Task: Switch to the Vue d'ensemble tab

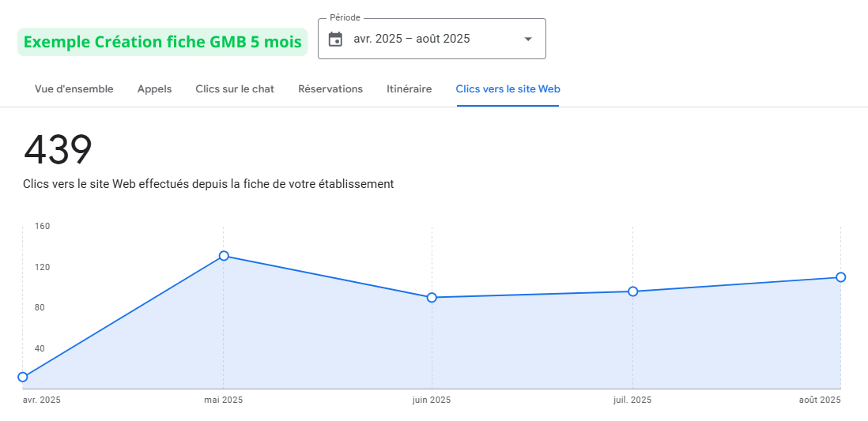Action: click(74, 89)
